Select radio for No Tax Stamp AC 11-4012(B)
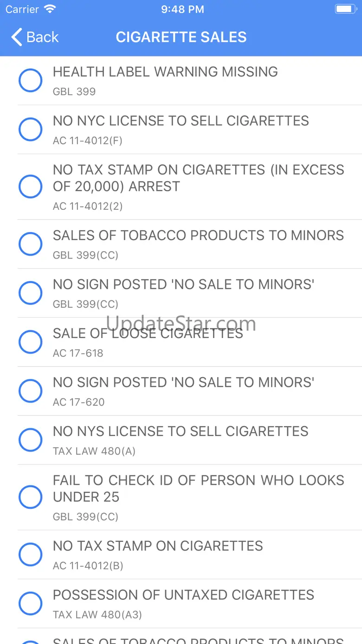362x644 pixels. coord(31,554)
